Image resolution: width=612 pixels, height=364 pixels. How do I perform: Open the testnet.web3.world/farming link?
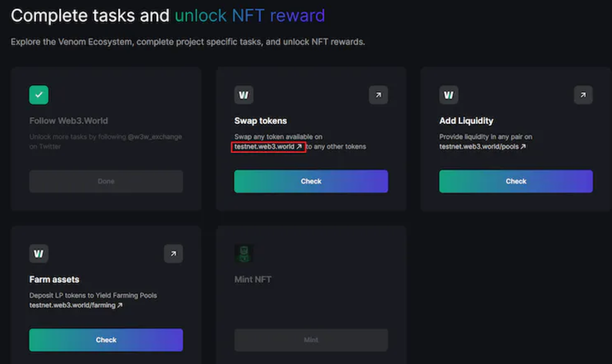[x=76, y=305]
